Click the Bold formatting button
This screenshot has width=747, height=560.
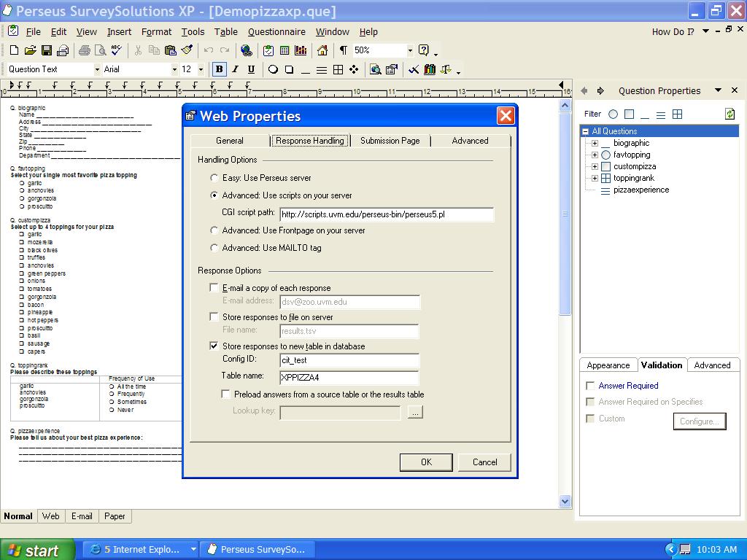pyautogui.click(x=219, y=69)
